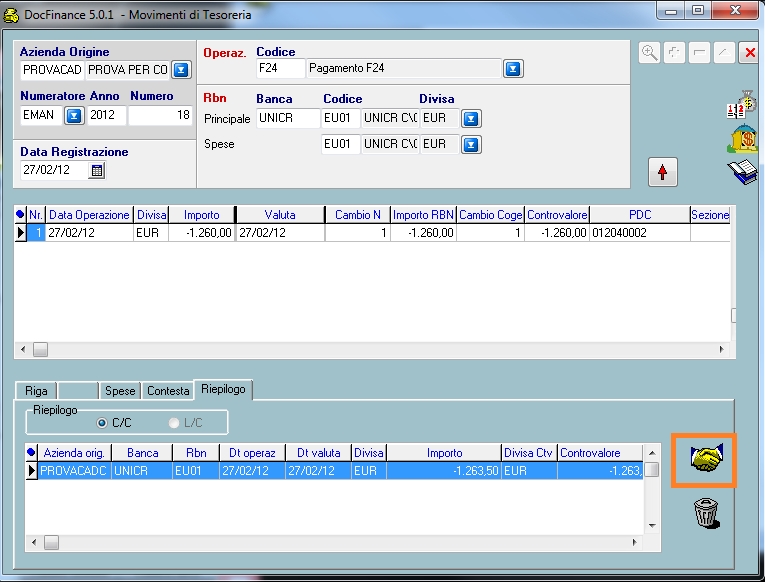Image resolution: width=765 pixels, height=582 pixels.
Task: Open the money bag ledger icon
Action: pyautogui.click(x=741, y=108)
